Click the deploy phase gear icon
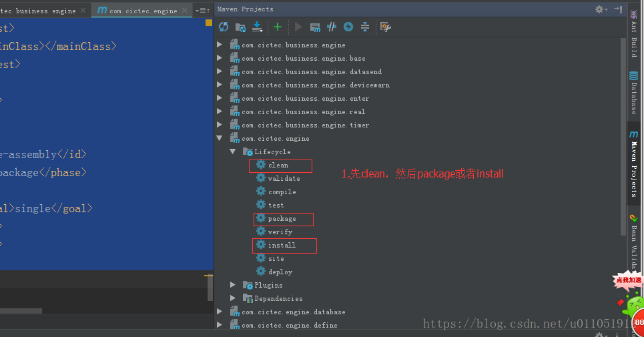Screen dimensions: 644x337 click(x=261, y=271)
